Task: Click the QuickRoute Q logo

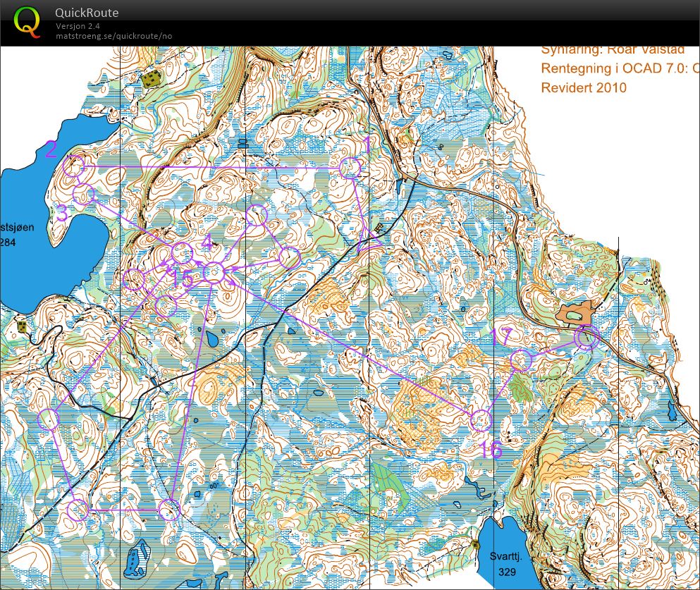Action: point(27,23)
